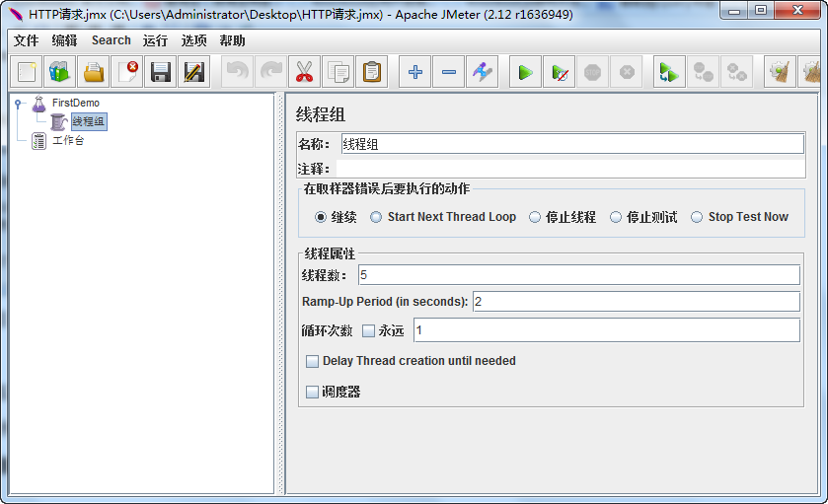Click the Clear broom icon
The height and width of the screenshot is (504, 828).
(780, 72)
